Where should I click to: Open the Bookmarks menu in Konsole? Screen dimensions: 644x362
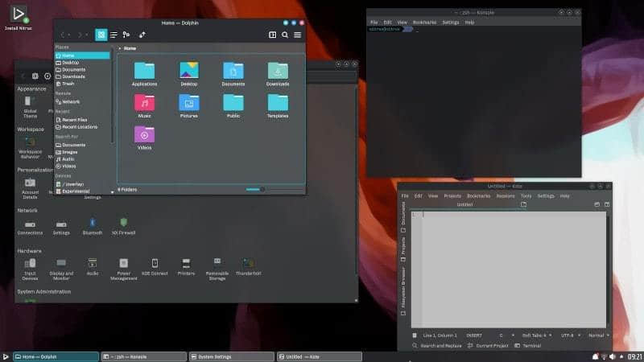[x=425, y=22]
